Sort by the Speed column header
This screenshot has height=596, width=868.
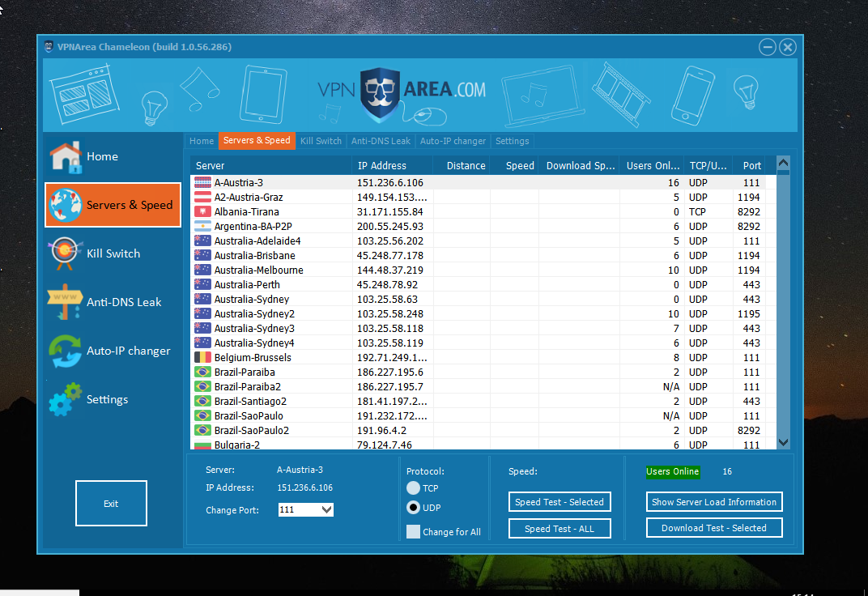pyautogui.click(x=514, y=165)
